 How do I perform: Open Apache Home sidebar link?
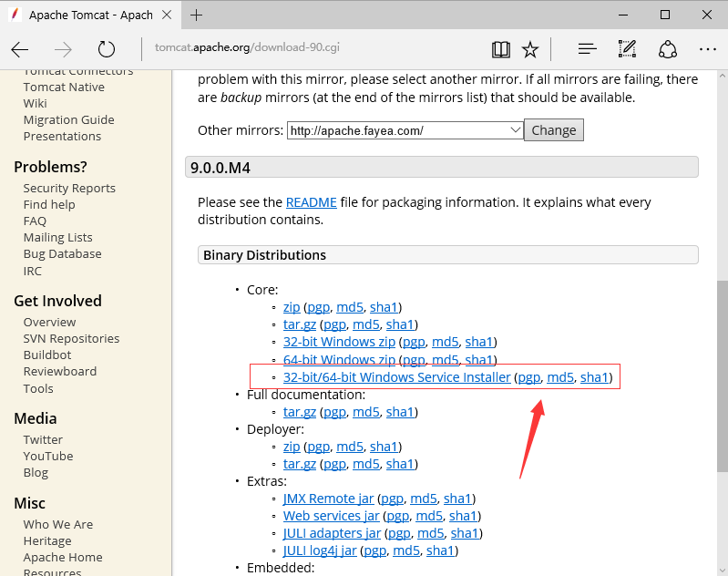(x=63, y=558)
